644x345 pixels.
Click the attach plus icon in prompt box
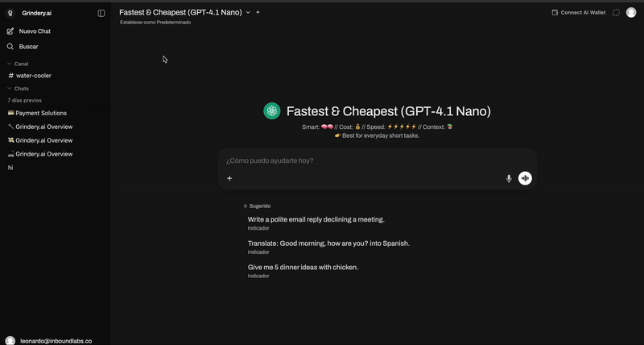point(229,178)
